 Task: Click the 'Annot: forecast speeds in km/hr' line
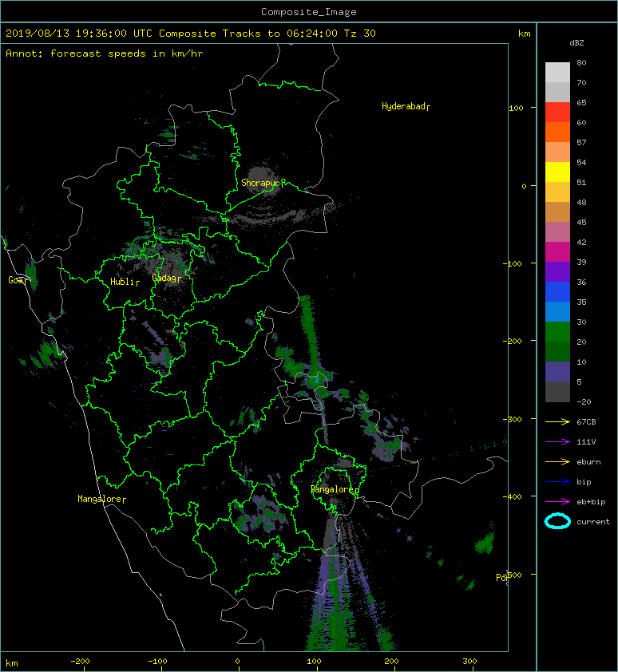105,53
